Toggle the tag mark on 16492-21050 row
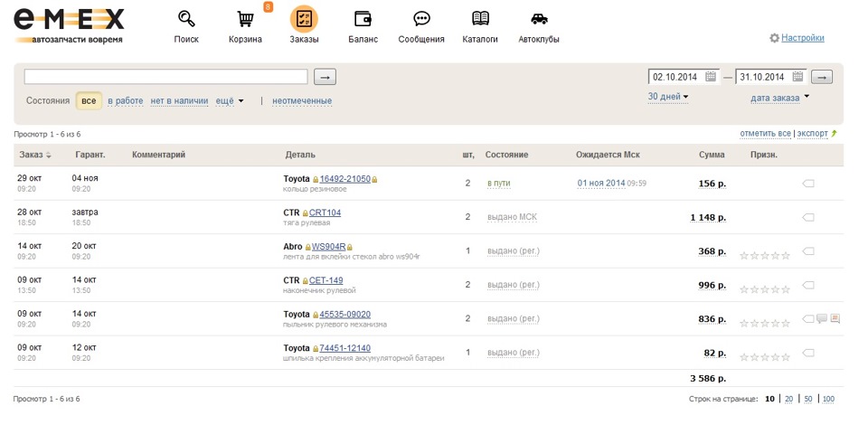Image resolution: width=868 pixels, height=425 pixels. (x=808, y=184)
